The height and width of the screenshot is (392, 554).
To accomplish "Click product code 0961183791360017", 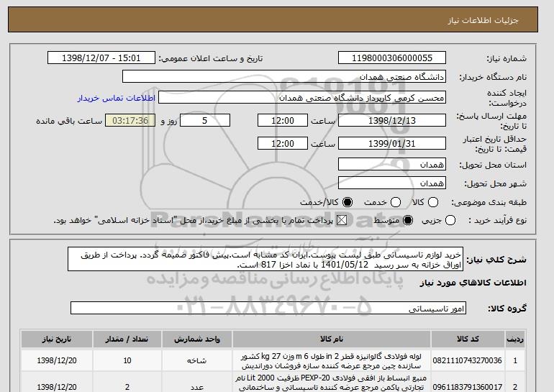I will (x=468, y=387).
